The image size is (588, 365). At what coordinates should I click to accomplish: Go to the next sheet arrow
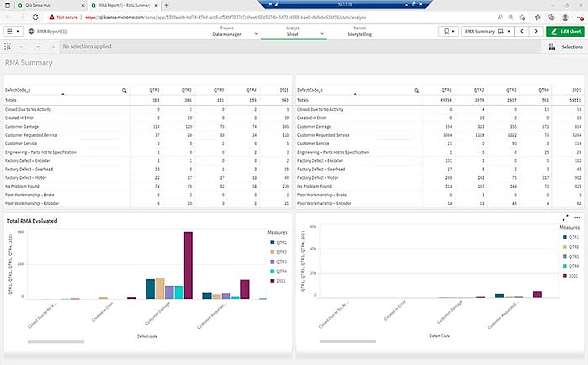coord(536,32)
